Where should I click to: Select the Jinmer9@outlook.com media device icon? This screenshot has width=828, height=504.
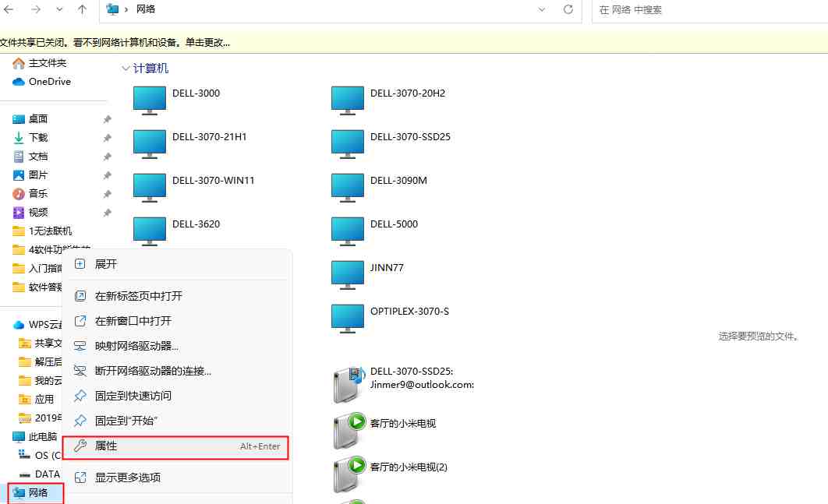[x=349, y=384]
